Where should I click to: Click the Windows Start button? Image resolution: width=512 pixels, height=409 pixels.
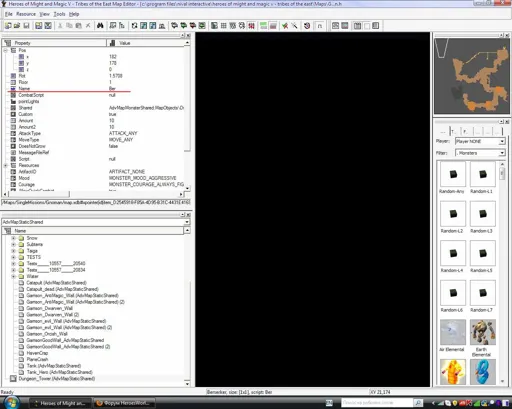(11, 403)
